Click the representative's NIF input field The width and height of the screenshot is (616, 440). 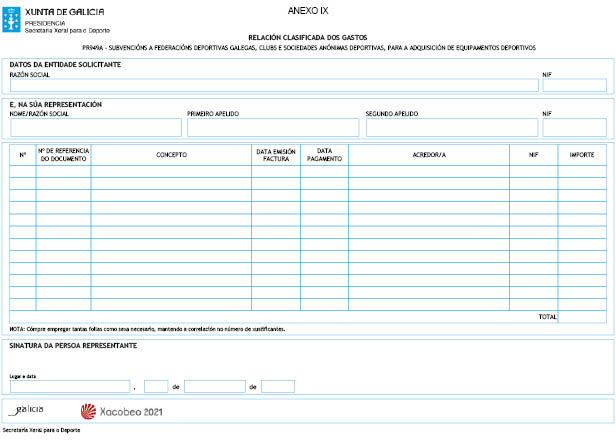pyautogui.click(x=574, y=127)
